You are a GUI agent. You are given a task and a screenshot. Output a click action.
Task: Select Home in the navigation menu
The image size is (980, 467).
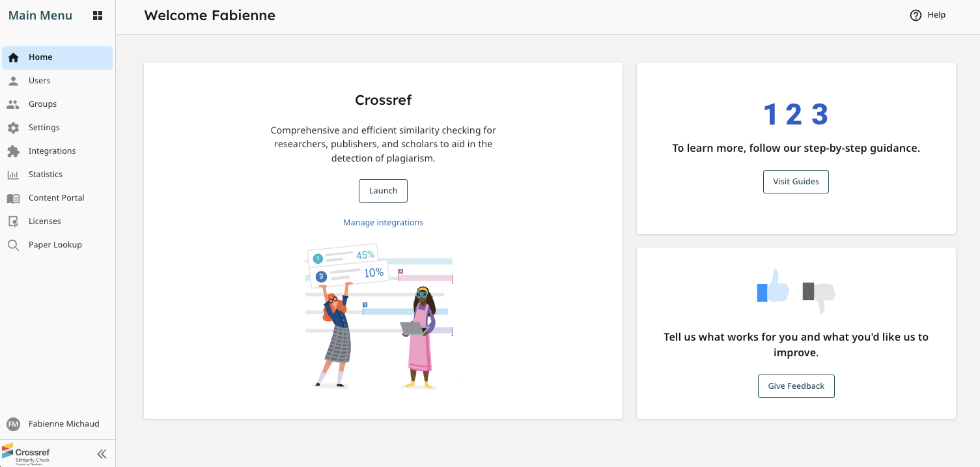tap(39, 57)
